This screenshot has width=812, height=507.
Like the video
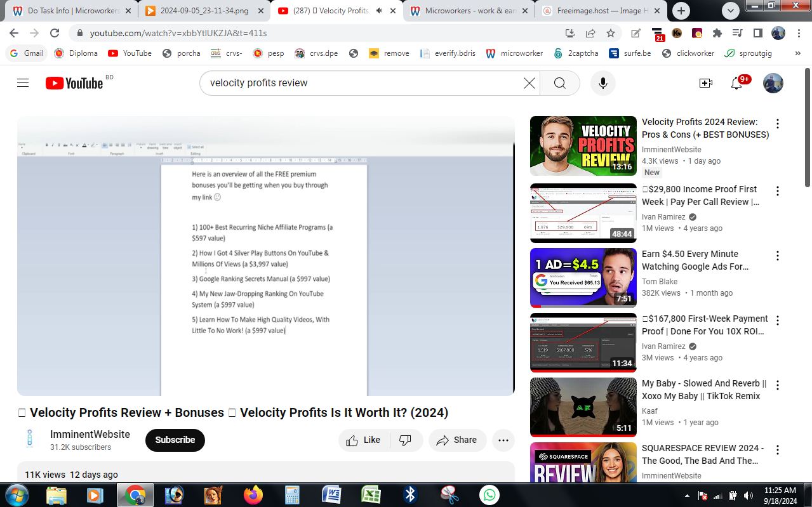point(363,440)
